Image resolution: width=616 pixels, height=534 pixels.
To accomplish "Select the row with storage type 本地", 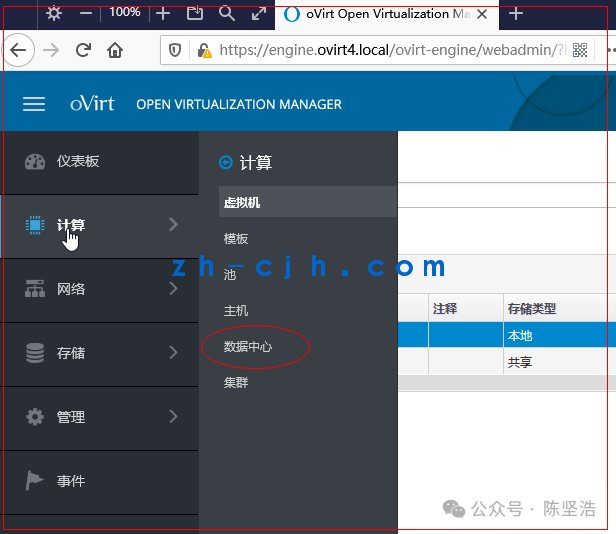I will coord(507,335).
